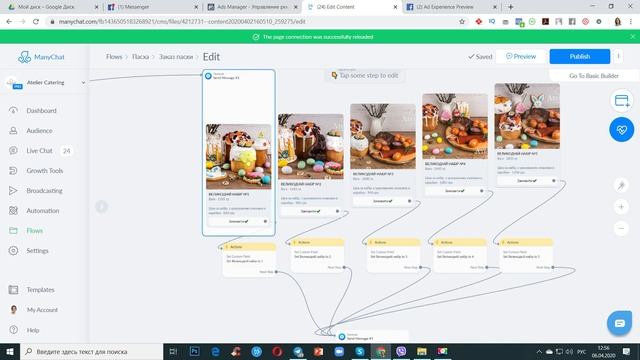Image resolution: width=640 pixels, height=360 pixels.
Task: Open the Broadcasting section
Action: pos(44,191)
